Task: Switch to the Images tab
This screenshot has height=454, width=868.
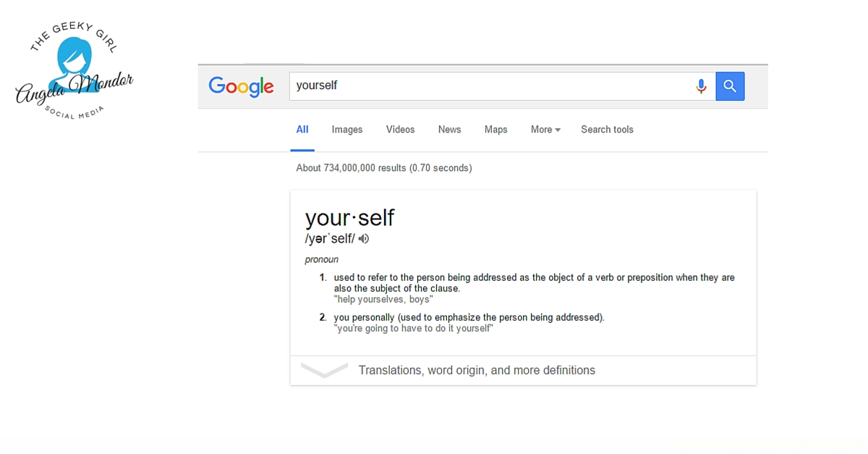Action: click(347, 130)
